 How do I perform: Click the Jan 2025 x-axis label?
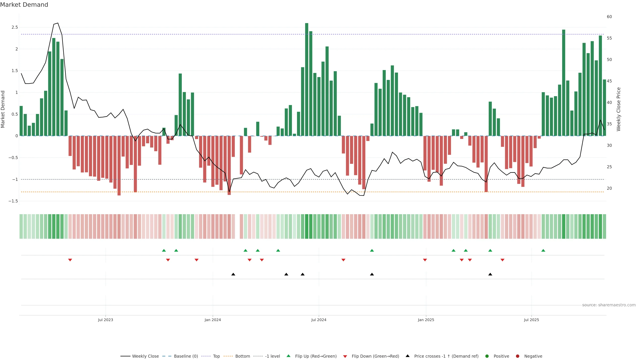(x=426, y=320)
